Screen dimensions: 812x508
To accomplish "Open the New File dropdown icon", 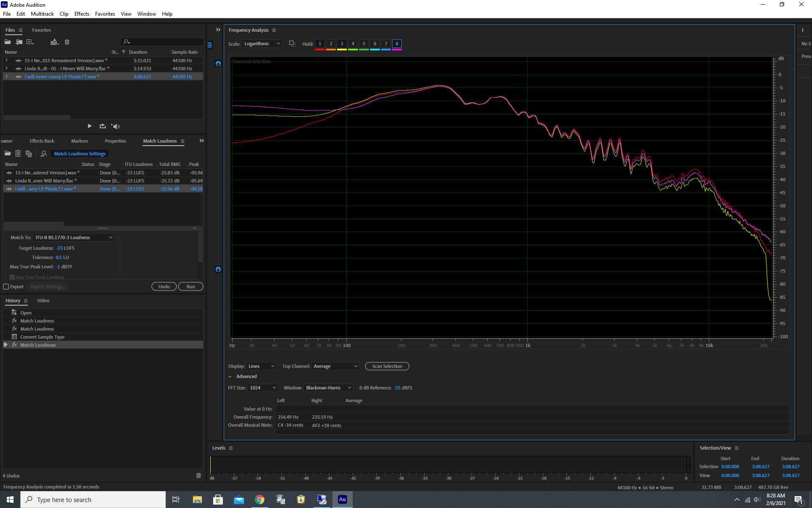I will coord(30,42).
